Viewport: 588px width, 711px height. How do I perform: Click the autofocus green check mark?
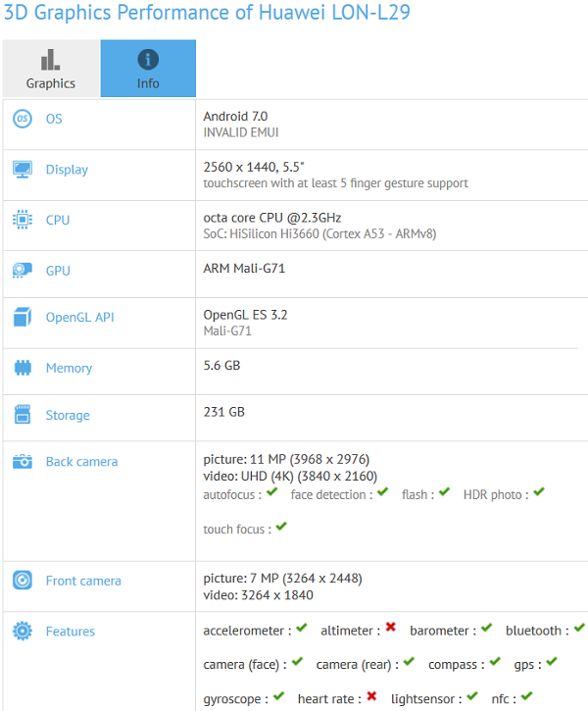tap(271, 492)
